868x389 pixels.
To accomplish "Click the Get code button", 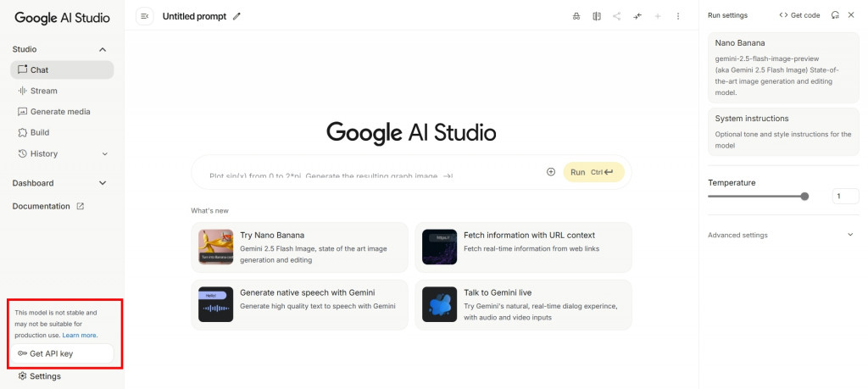I will (x=799, y=15).
